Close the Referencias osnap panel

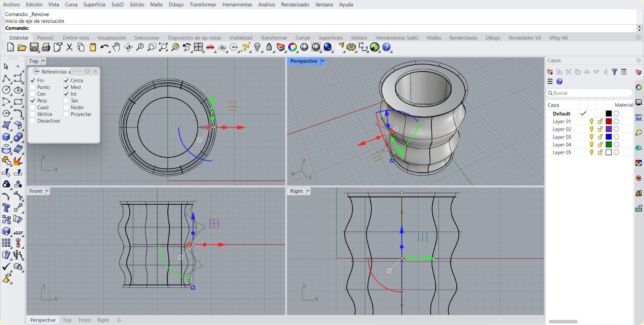(95, 72)
